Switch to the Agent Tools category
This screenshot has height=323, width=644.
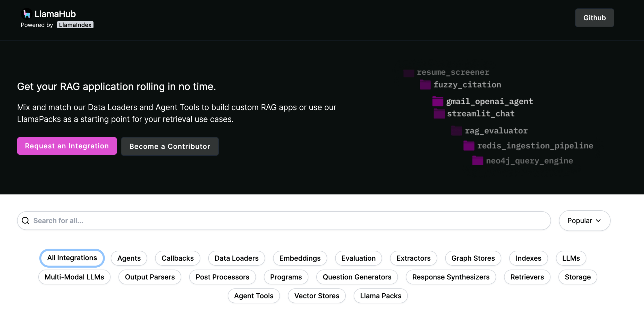(x=253, y=296)
